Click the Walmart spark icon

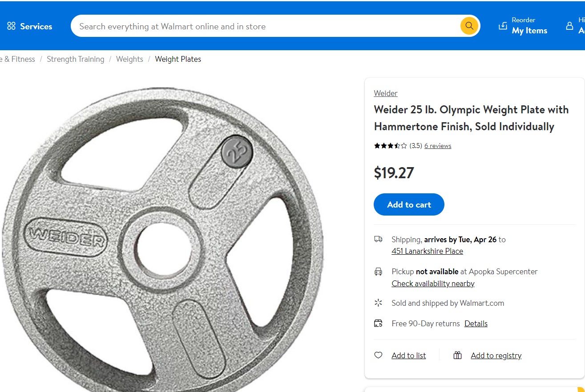pos(378,303)
